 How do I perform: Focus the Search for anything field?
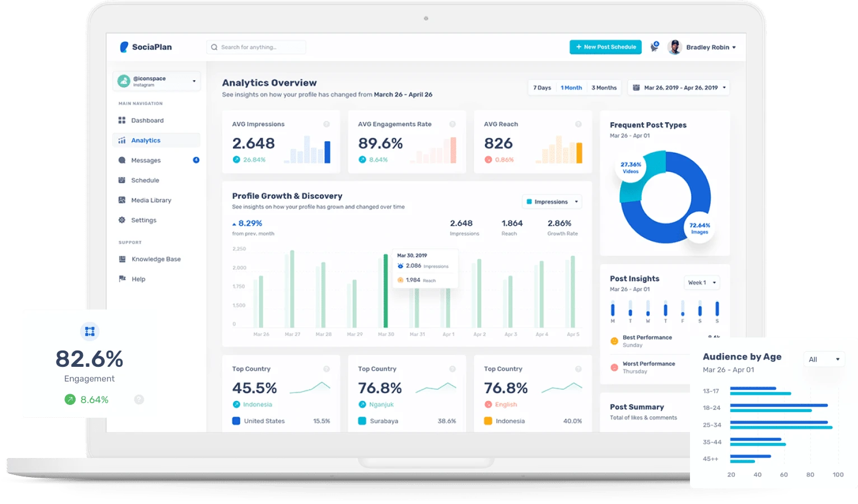click(x=257, y=48)
